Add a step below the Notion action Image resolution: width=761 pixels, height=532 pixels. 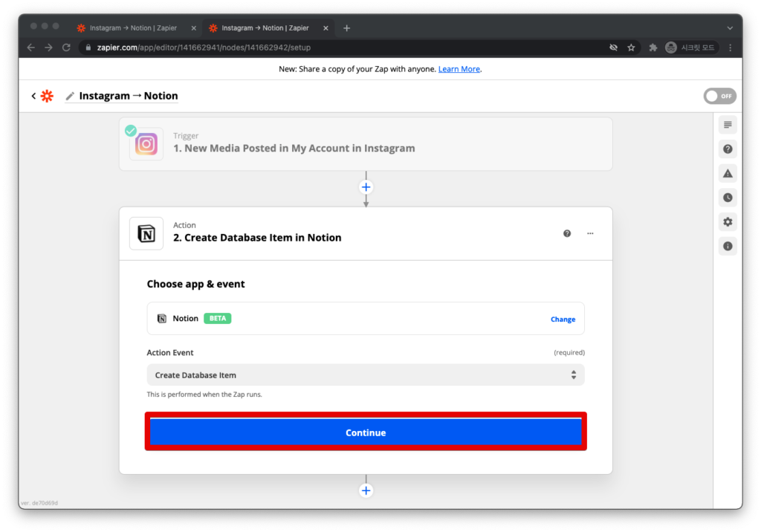[366, 490]
